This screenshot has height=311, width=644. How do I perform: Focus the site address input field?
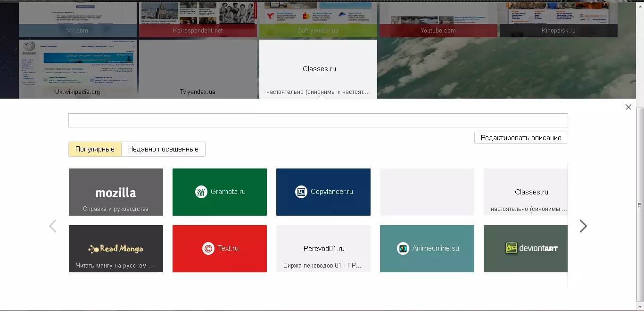[318, 120]
